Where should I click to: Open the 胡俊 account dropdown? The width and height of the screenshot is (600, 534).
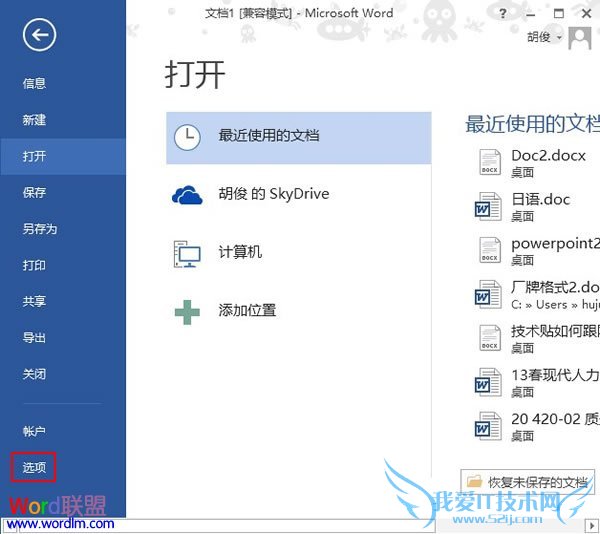click(x=545, y=37)
